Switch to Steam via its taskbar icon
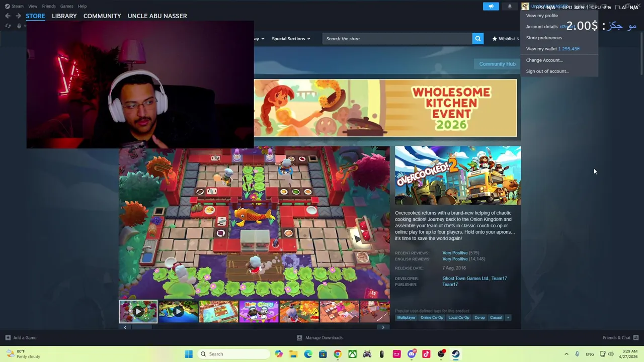644x362 pixels. coord(456,354)
